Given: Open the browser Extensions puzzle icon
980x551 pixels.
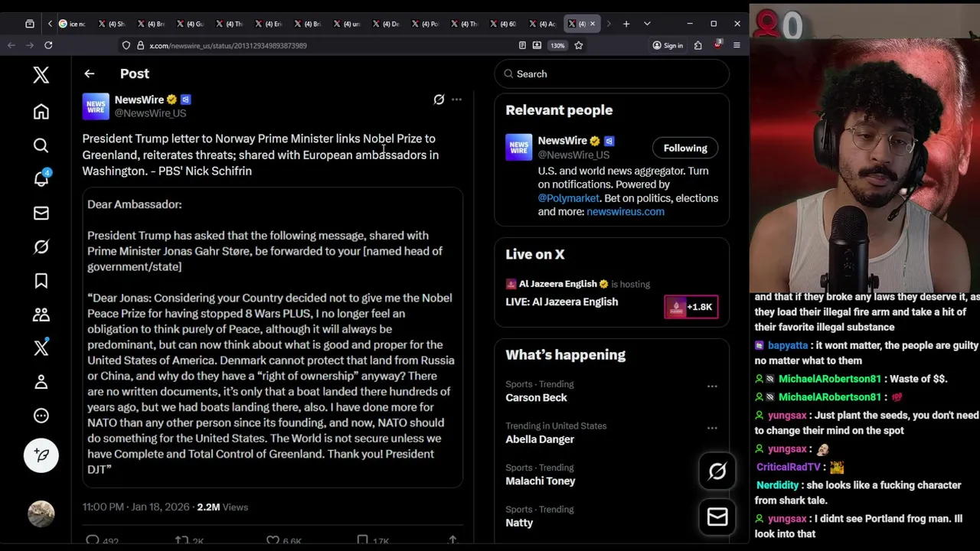Looking at the screenshot, I should tap(698, 46).
